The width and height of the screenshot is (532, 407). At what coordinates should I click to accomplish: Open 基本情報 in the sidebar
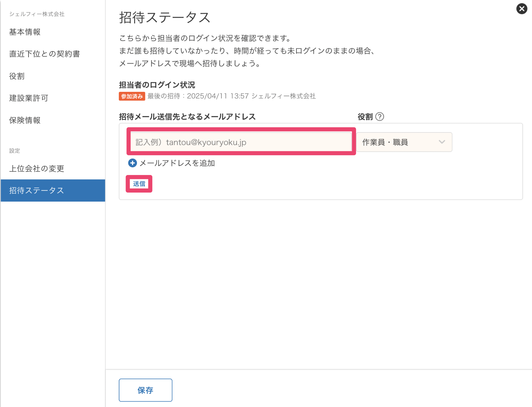25,32
